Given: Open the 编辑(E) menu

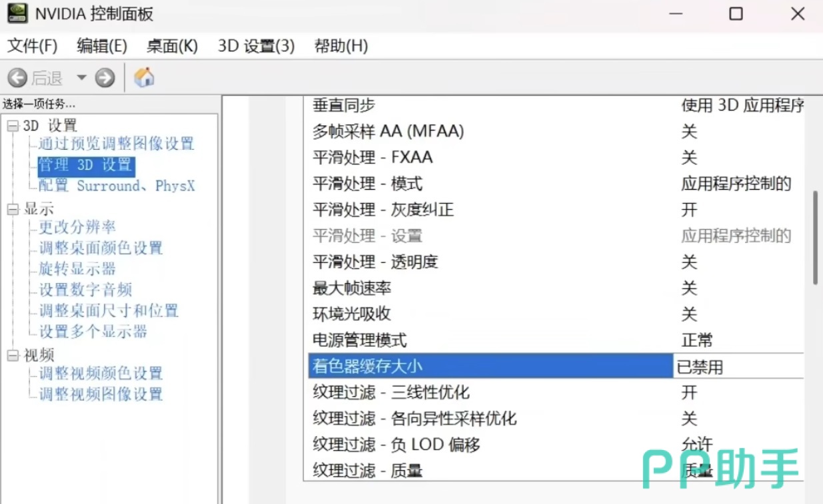Looking at the screenshot, I should tap(102, 46).
